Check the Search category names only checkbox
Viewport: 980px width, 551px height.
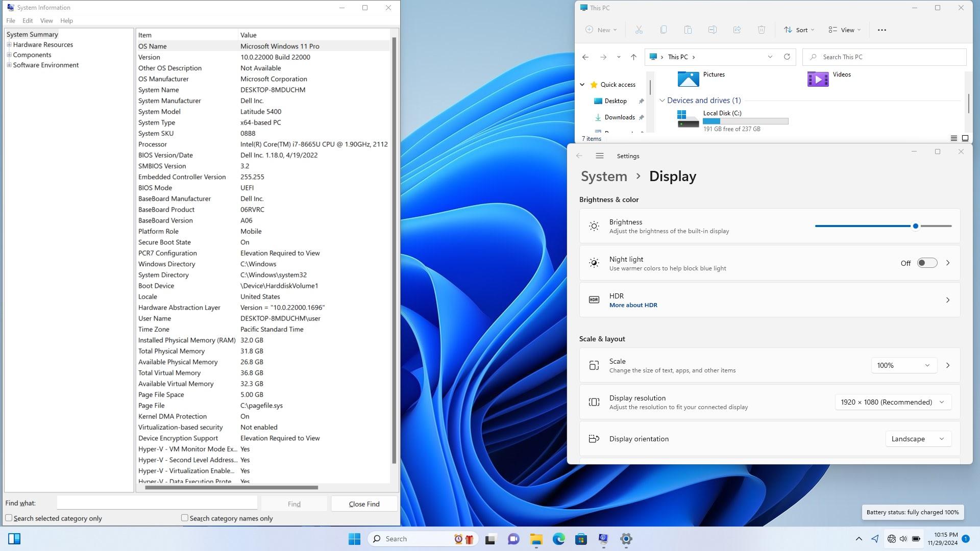pos(184,518)
